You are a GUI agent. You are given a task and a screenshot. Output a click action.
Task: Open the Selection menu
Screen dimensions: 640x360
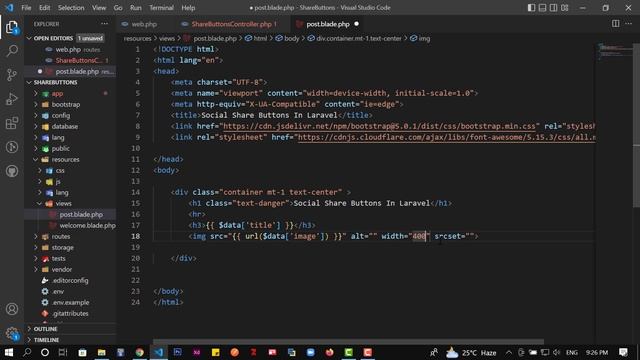(71, 8)
